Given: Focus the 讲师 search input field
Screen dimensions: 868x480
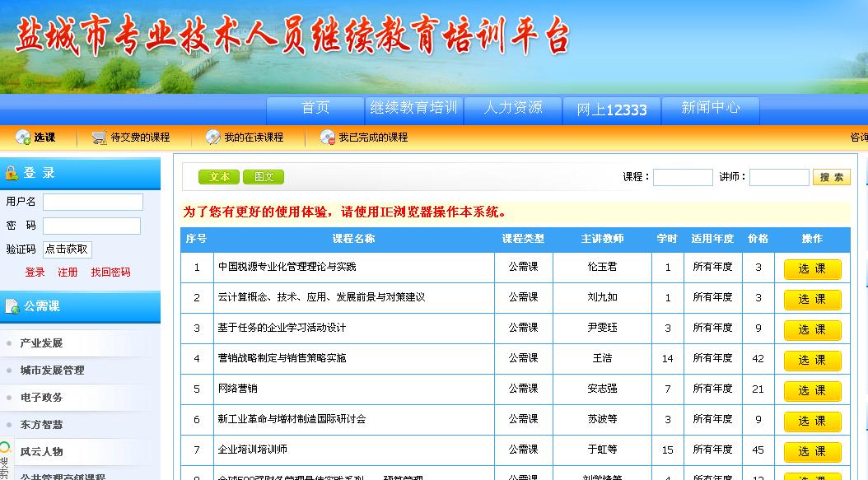Looking at the screenshot, I should (778, 177).
